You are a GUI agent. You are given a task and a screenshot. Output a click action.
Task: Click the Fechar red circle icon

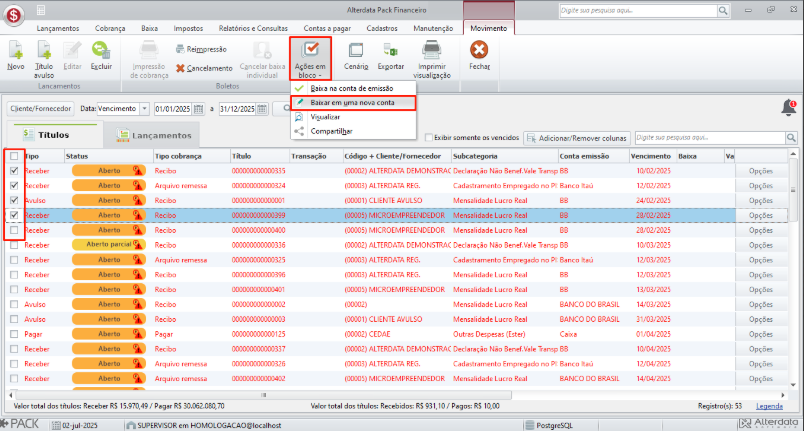[479, 50]
